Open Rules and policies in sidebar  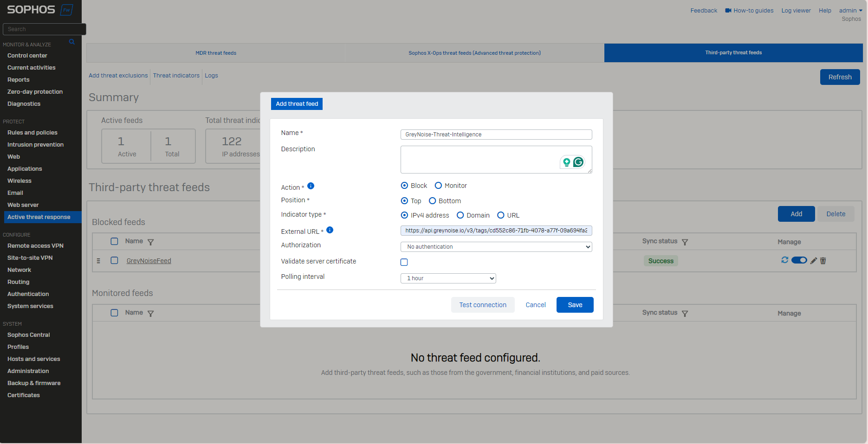(32, 133)
